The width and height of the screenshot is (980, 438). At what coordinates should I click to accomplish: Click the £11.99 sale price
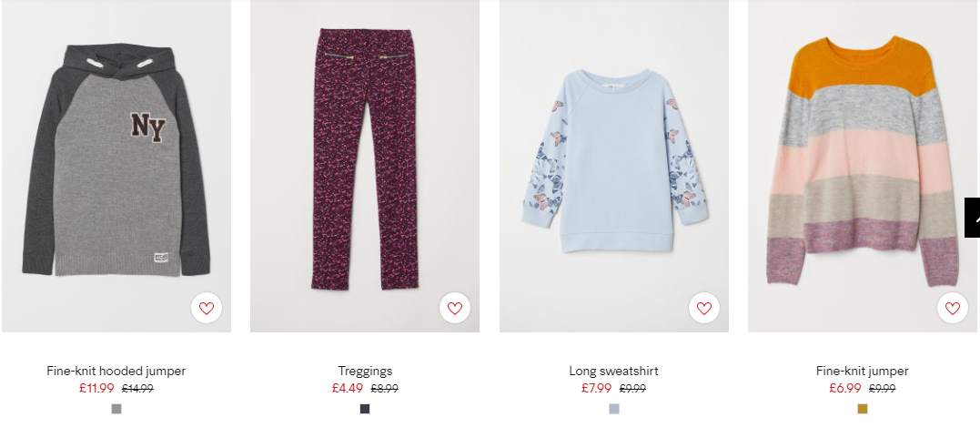96,388
